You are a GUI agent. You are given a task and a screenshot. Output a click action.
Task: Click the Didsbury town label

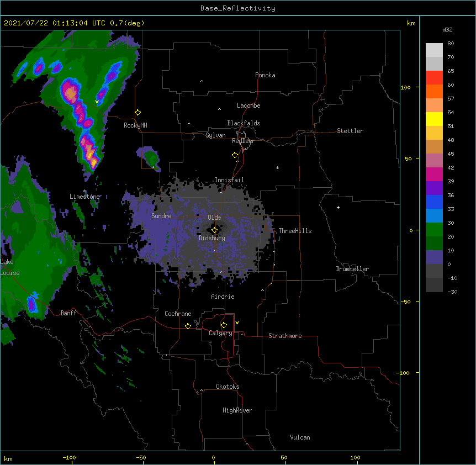point(211,238)
